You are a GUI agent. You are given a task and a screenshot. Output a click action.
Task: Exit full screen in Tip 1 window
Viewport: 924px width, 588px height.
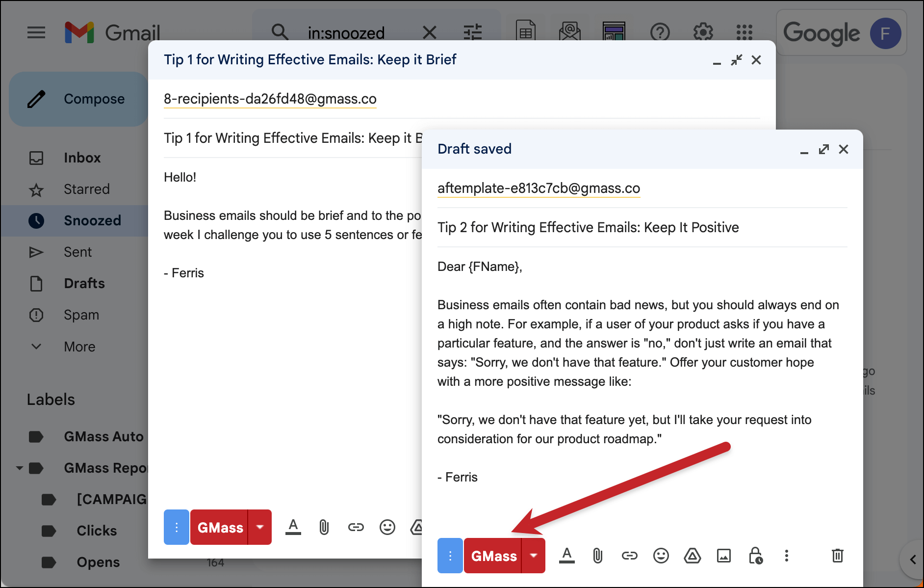(x=736, y=60)
